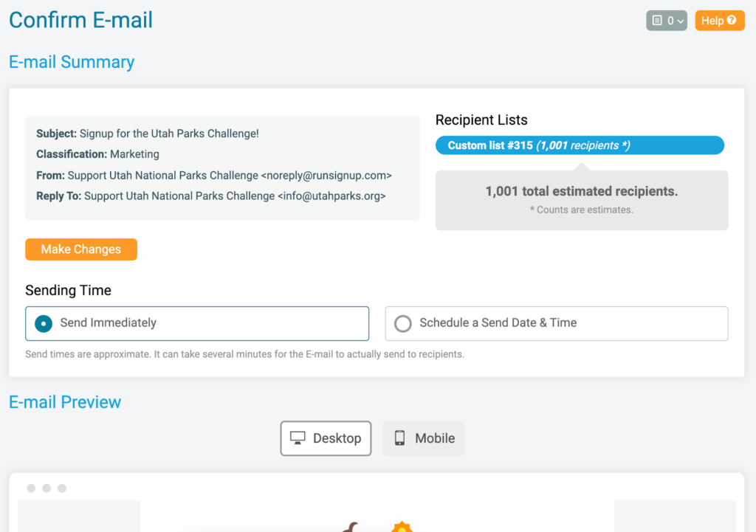Viewport: 756px width, 532px height.
Task: Click the mobile phone icon
Action: (x=399, y=438)
